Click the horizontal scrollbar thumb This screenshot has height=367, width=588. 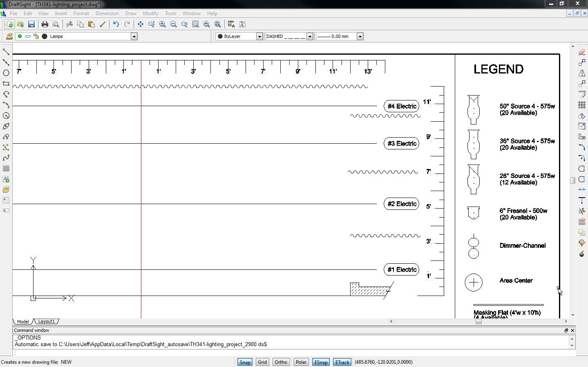point(478,322)
